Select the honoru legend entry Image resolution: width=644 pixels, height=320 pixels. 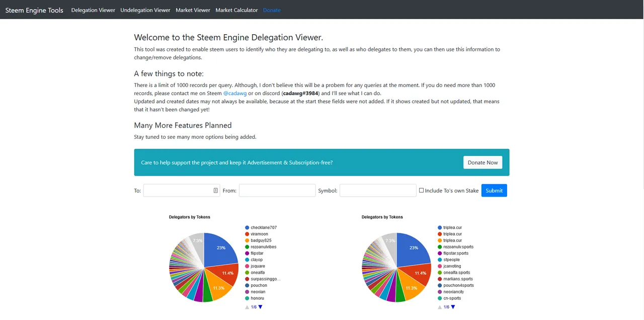[x=254, y=298]
